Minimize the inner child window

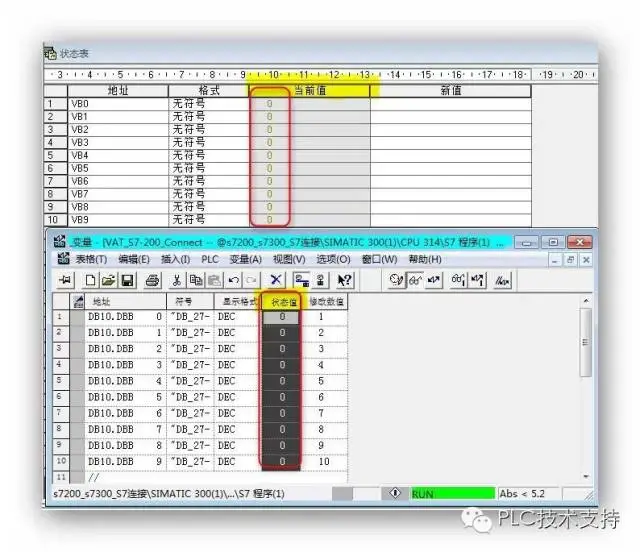pyautogui.click(x=554, y=260)
